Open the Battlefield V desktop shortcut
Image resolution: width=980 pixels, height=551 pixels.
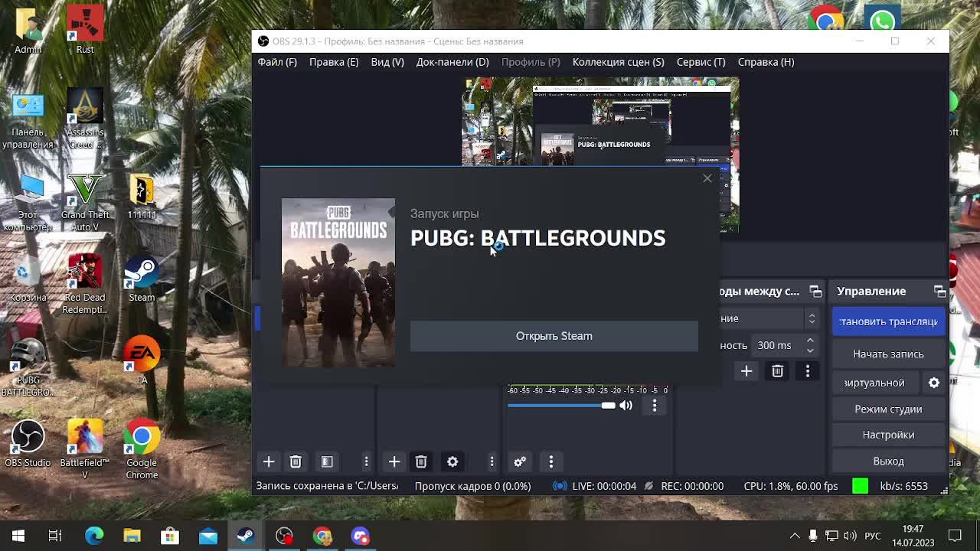click(x=85, y=449)
